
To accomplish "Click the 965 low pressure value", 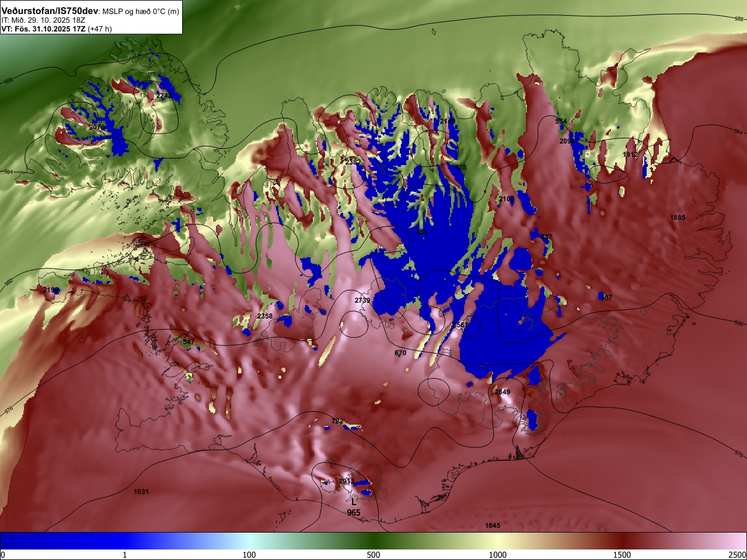I will (354, 513).
